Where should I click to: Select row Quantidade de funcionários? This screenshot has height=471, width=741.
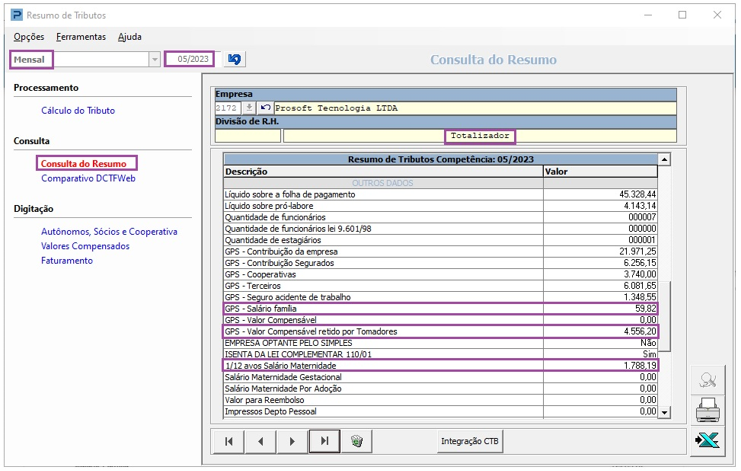pyautogui.click(x=440, y=217)
